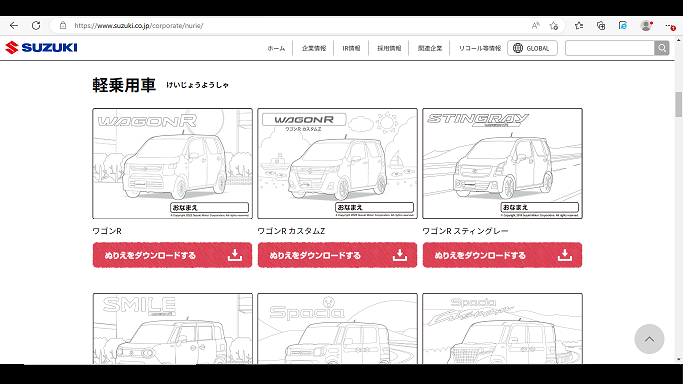Open the favorites list icon
The image size is (683, 384).
tap(579, 26)
